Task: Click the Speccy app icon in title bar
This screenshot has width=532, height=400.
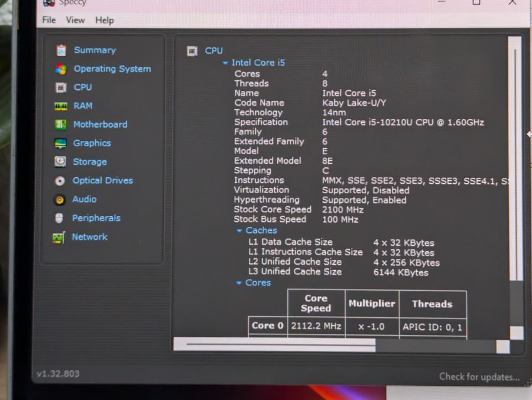Action: tap(49, 3)
